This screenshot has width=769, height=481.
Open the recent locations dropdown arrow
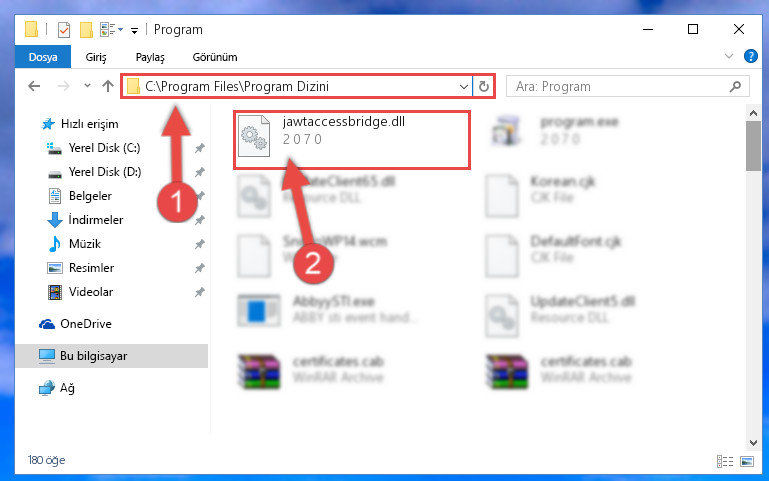pyautogui.click(x=87, y=86)
